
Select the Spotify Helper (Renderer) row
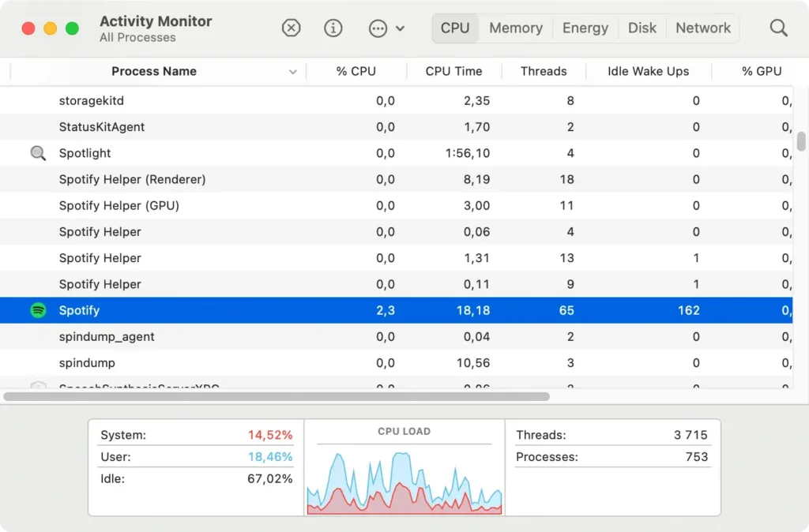132,179
